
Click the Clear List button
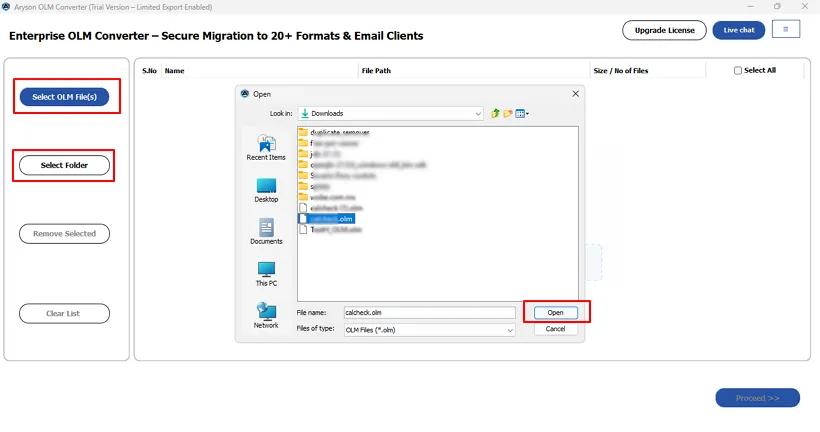pos(64,313)
